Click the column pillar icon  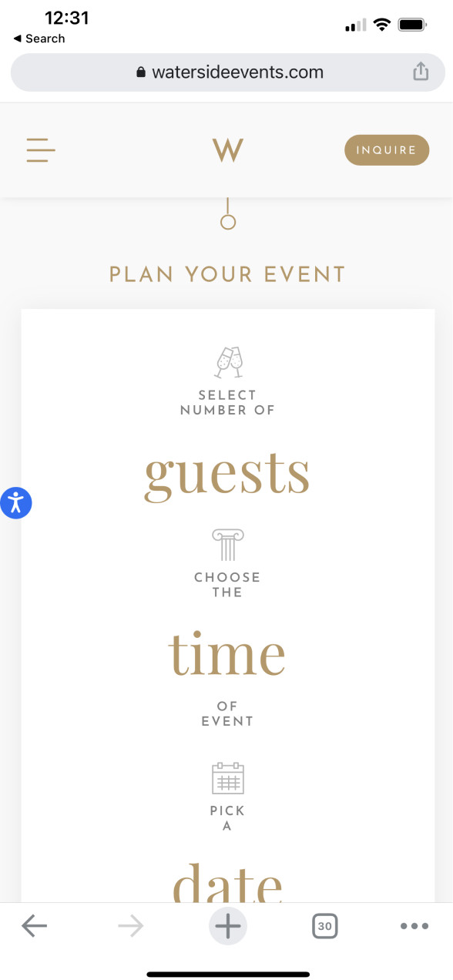pyautogui.click(x=227, y=545)
